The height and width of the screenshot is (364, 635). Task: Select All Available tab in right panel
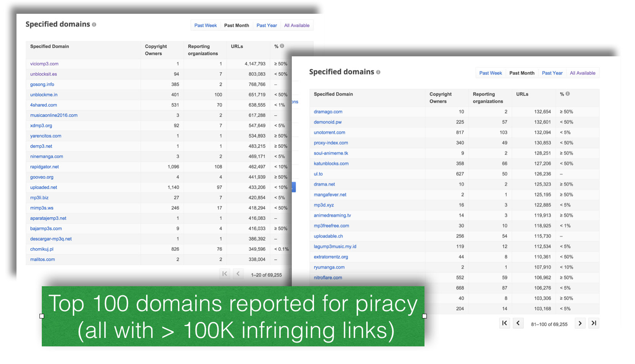(x=582, y=73)
